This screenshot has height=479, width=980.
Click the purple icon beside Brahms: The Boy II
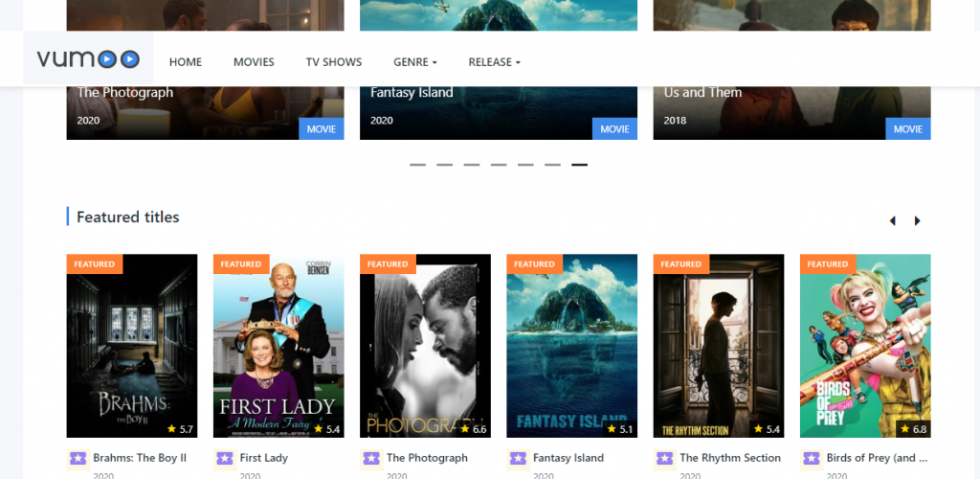(78, 458)
